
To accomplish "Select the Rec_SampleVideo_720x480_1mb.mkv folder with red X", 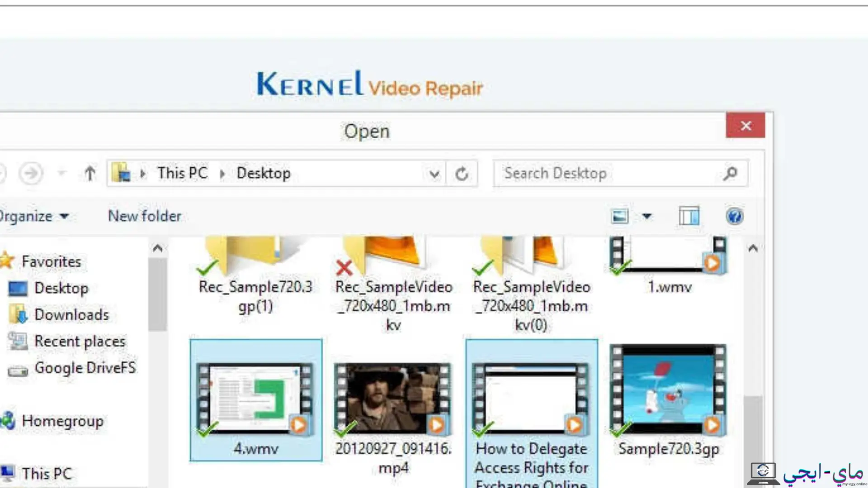I will pos(394,285).
